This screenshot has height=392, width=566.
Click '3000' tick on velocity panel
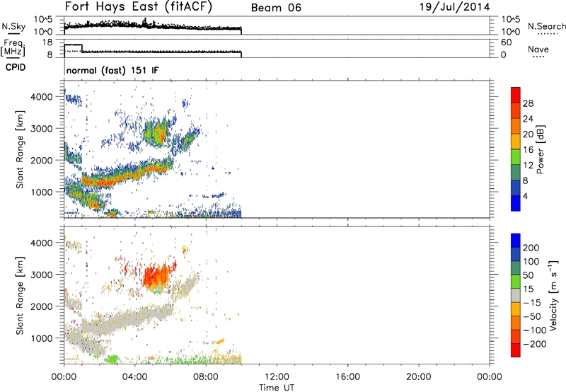tap(41, 275)
